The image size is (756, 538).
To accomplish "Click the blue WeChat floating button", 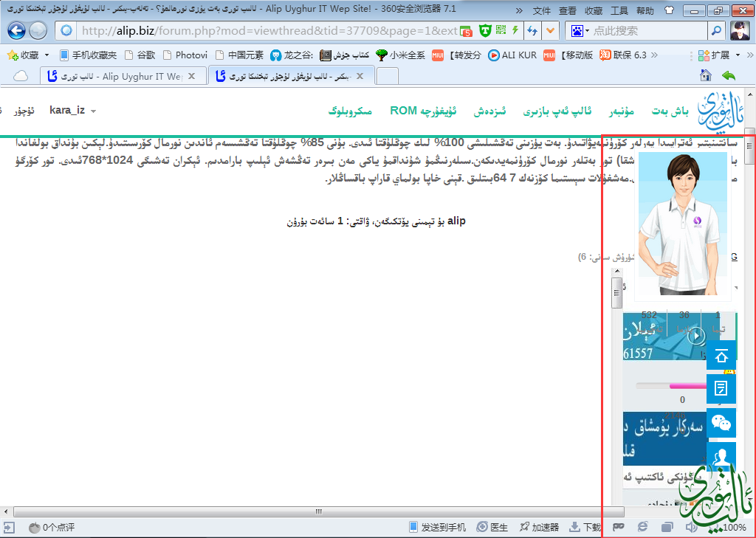I will coord(721,423).
